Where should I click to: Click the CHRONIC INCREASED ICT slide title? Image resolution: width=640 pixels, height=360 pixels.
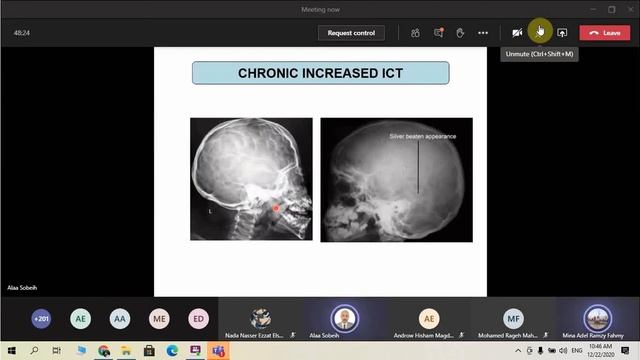click(x=321, y=73)
